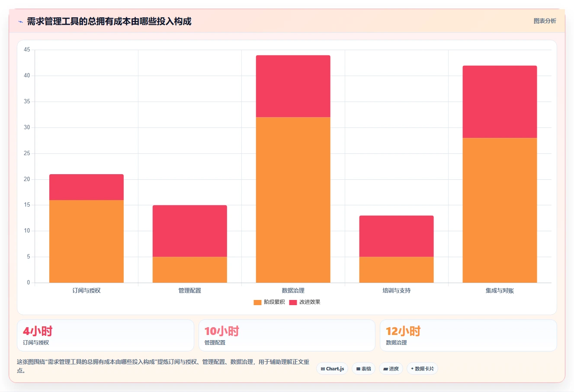Click the 订阅与授权 x-axis label
Viewport: 574px width, 392px height.
coord(87,290)
